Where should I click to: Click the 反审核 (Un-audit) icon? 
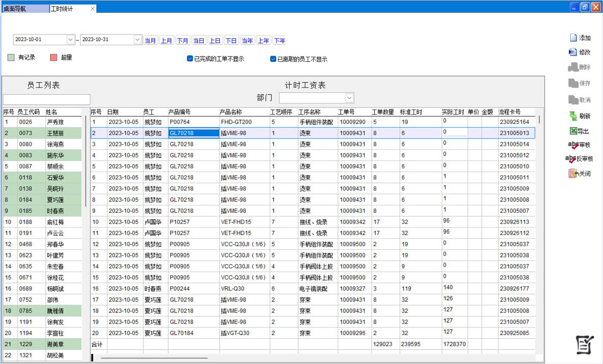click(x=570, y=159)
